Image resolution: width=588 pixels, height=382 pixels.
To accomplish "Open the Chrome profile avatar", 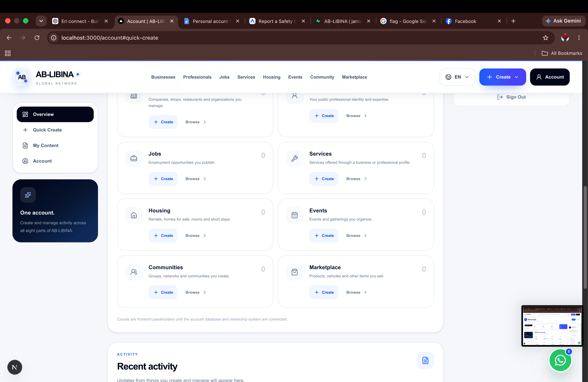I will click(x=565, y=38).
